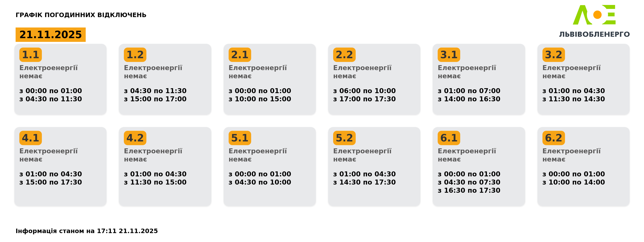Click the ЛЬВІВОБЛЕНЕРГО company name text
Image resolution: width=644 pixels, height=242 pixels.
tap(594, 34)
